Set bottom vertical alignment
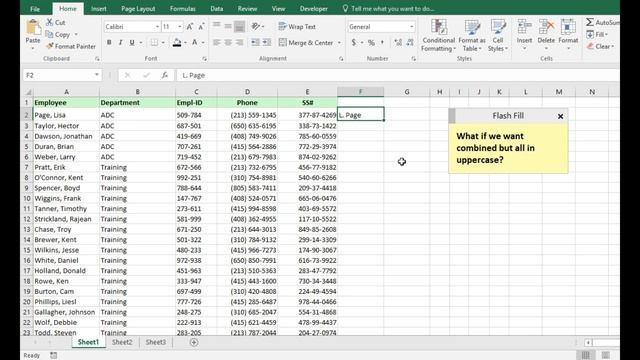The image size is (640, 360). point(240,27)
